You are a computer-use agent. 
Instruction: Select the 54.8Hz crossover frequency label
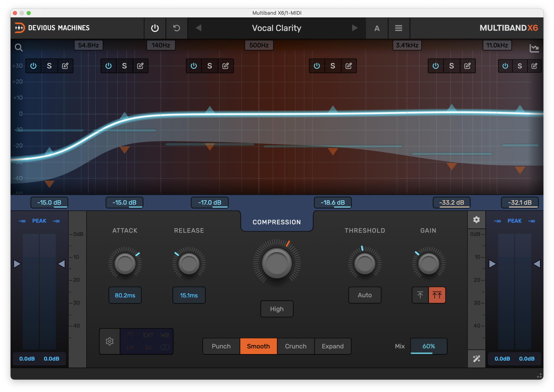[x=88, y=45]
